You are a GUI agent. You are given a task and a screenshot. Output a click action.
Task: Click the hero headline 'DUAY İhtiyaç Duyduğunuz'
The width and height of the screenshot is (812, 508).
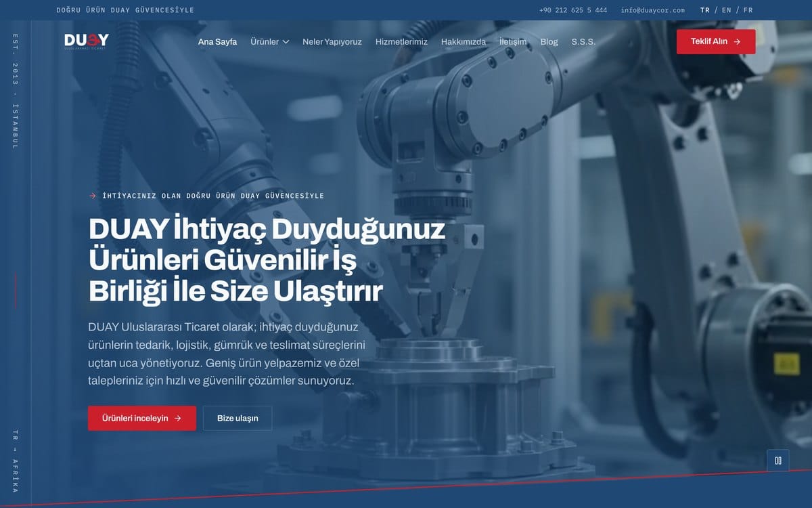pos(267,230)
